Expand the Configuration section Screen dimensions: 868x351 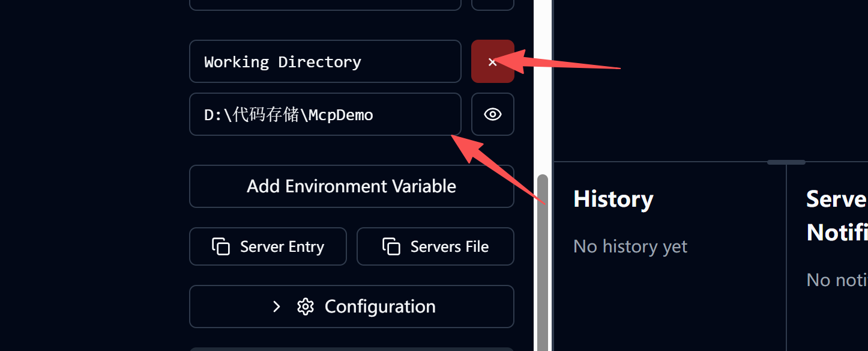point(352,307)
